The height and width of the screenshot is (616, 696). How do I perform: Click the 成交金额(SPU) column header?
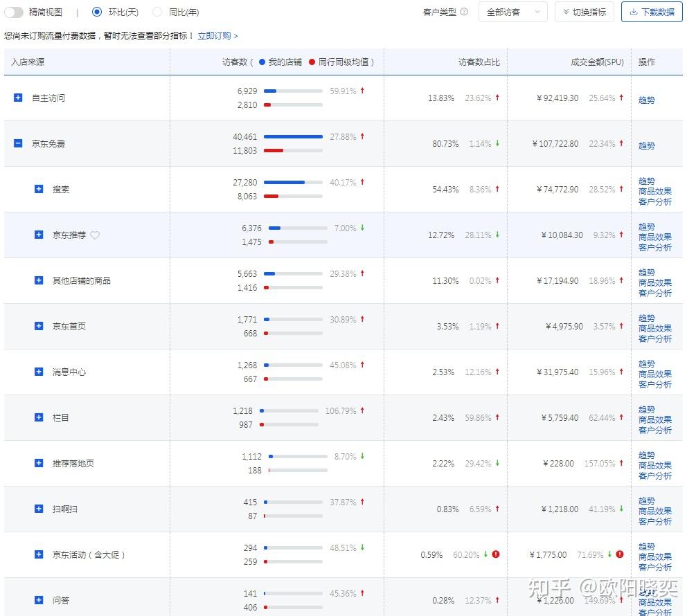pyautogui.click(x=597, y=62)
